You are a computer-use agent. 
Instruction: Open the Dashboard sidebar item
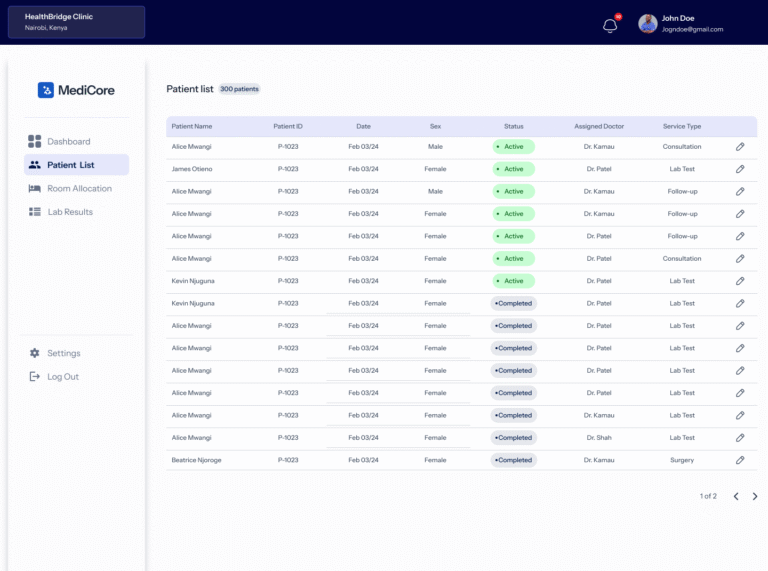coord(68,142)
